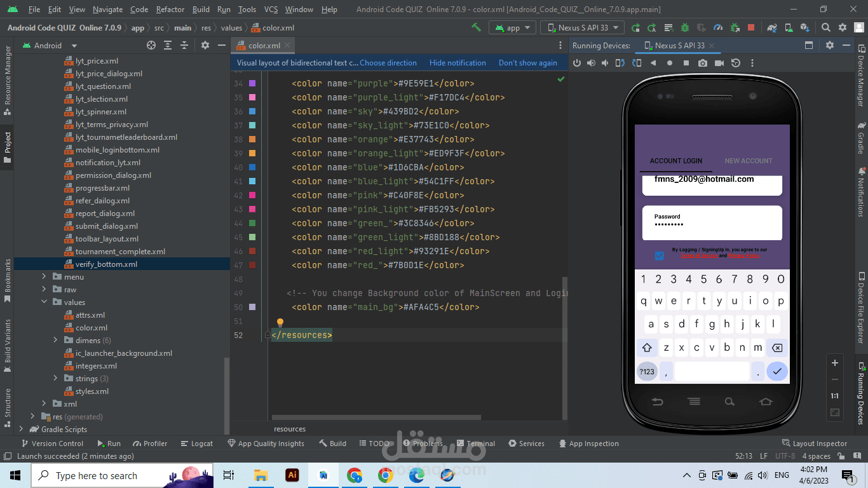Click the Build hammer icon in toolbar
The width and height of the screenshot is (868, 488).
coord(476,27)
